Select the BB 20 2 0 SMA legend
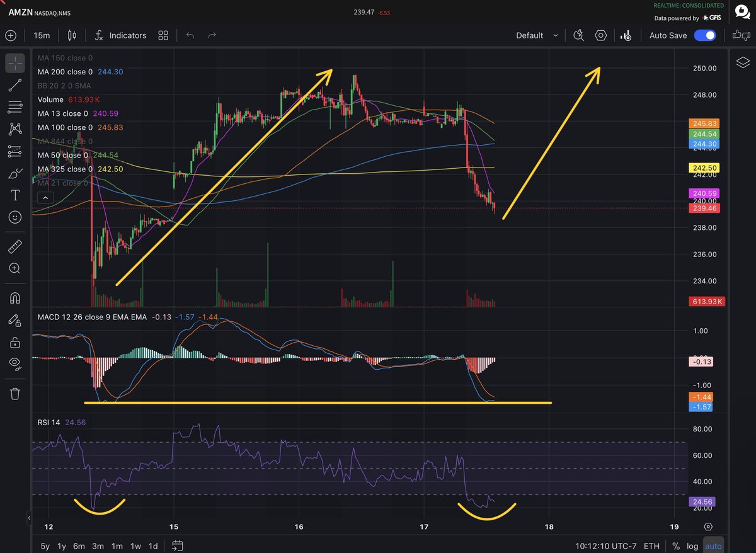This screenshot has height=553, width=756. [x=64, y=86]
